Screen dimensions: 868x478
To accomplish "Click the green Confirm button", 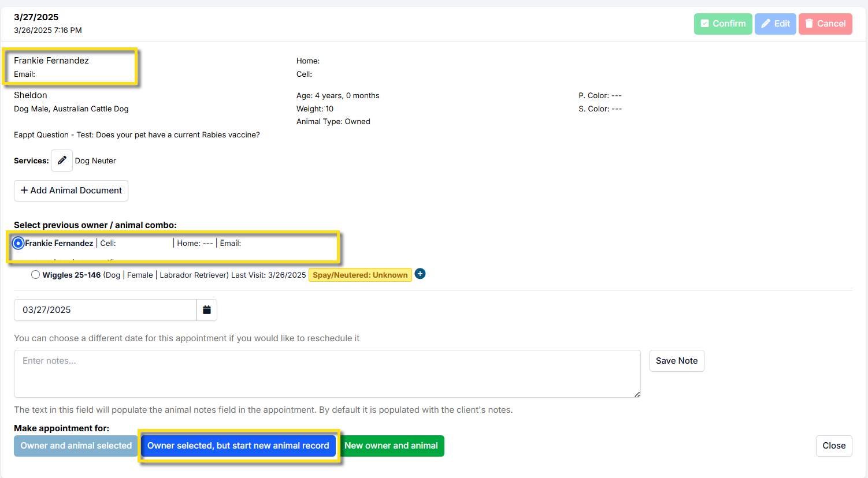I will point(722,24).
